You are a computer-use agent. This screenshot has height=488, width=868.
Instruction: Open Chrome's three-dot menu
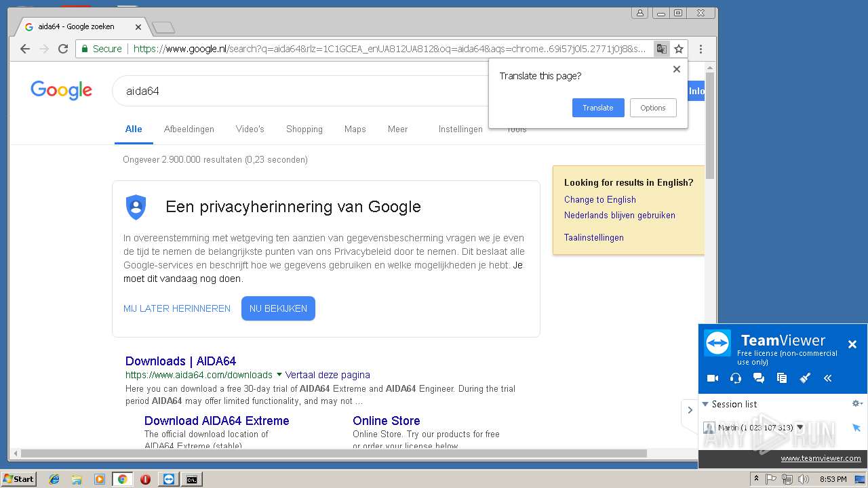point(701,49)
